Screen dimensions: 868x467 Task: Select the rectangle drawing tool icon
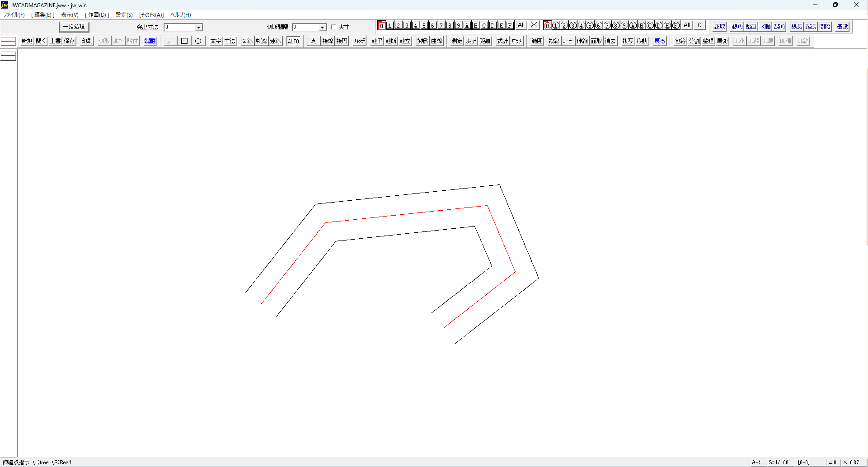point(184,41)
